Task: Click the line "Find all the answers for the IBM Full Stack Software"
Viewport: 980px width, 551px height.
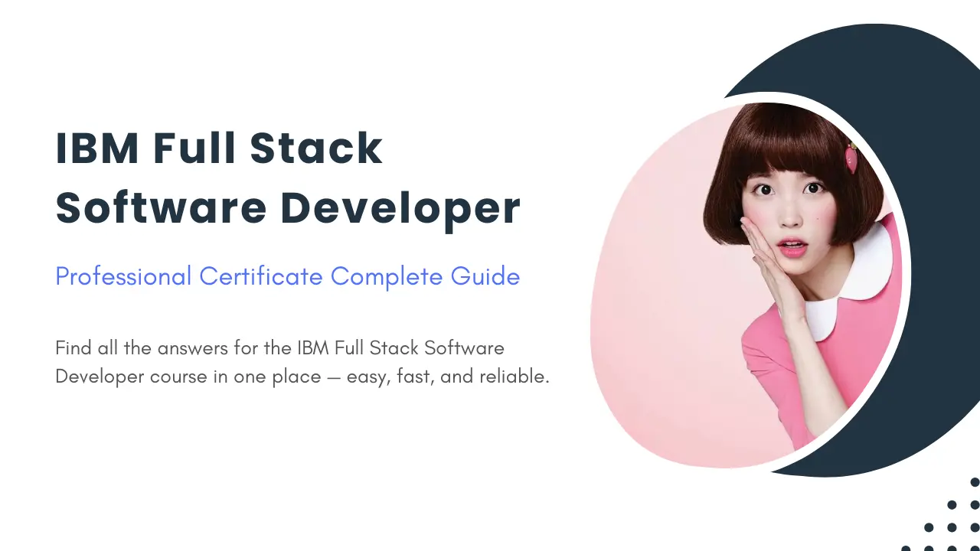Action: [280, 348]
